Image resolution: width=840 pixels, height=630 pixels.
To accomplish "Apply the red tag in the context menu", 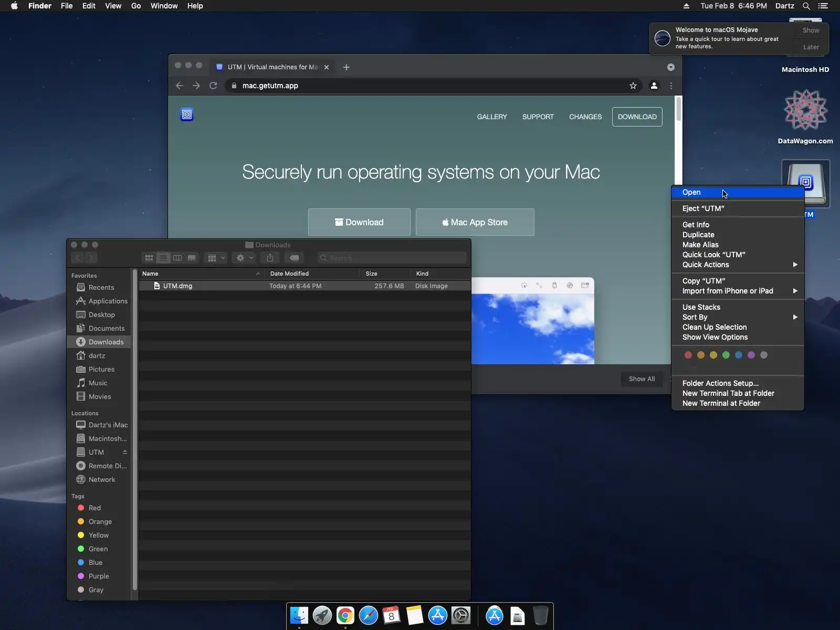I will pos(688,355).
